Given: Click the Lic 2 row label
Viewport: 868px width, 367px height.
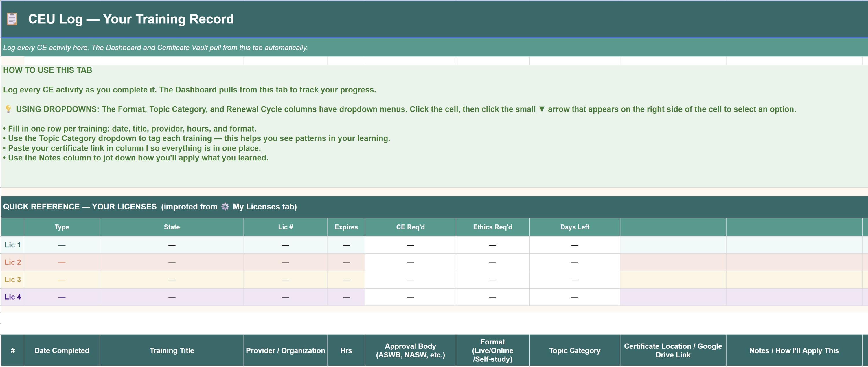Looking at the screenshot, I should pos(13,262).
